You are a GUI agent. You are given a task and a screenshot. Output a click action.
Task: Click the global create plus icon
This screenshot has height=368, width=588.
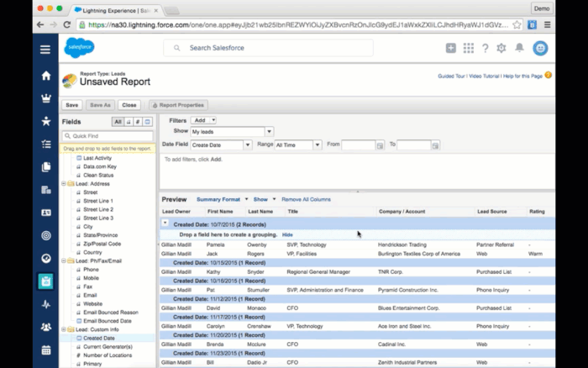(451, 48)
